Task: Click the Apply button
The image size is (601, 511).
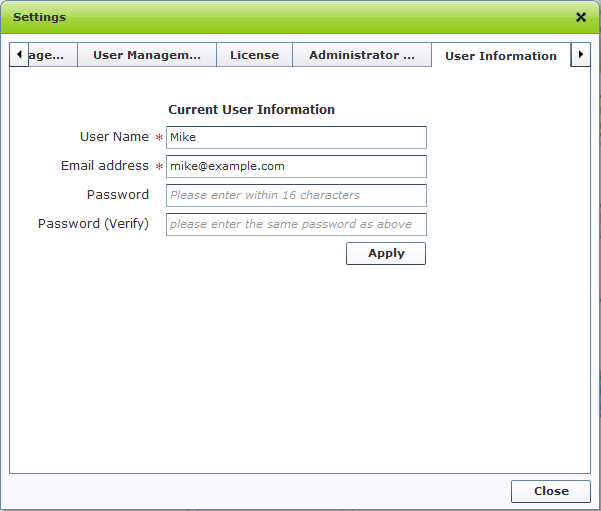Action: (386, 253)
